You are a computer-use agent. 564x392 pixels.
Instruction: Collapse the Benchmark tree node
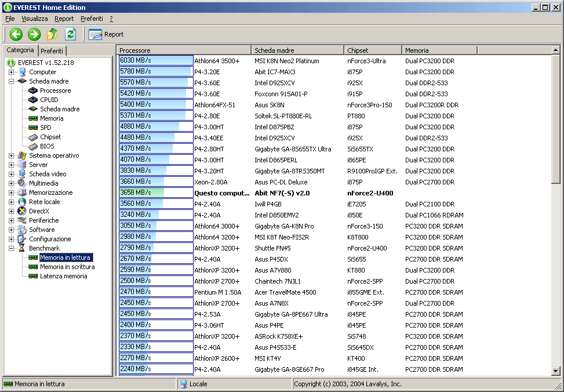11,248
